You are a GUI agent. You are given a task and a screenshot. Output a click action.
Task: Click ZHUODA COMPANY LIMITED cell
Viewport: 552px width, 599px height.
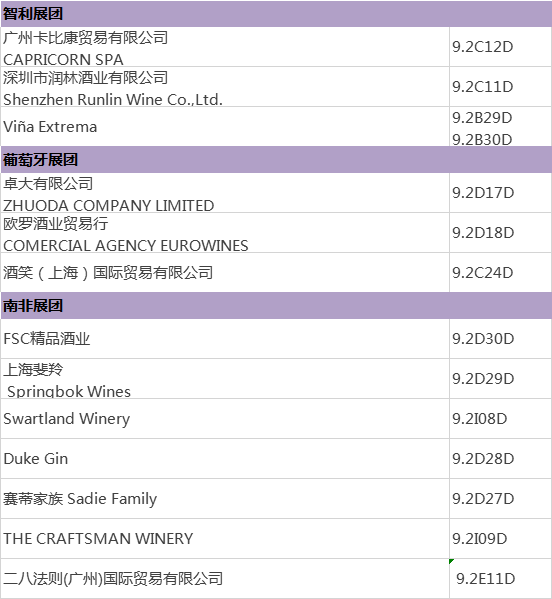pyautogui.click(x=225, y=193)
